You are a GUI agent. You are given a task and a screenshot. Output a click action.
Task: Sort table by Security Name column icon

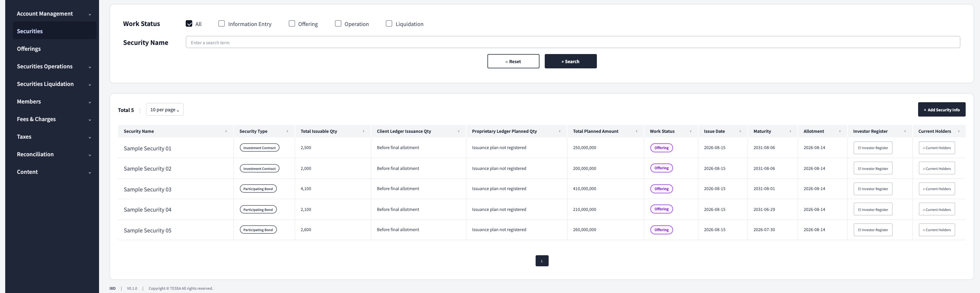(x=226, y=132)
